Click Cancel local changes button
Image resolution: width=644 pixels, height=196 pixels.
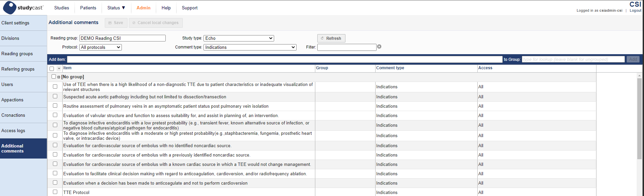[x=156, y=23]
